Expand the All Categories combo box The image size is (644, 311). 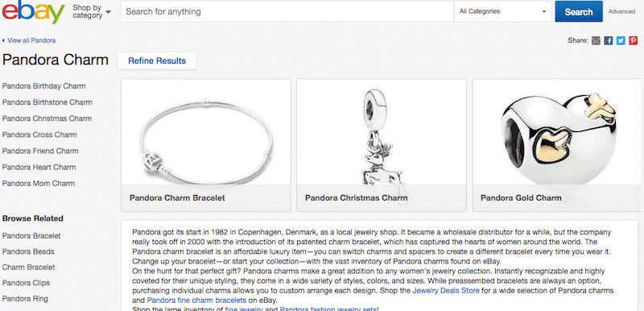pos(503,11)
